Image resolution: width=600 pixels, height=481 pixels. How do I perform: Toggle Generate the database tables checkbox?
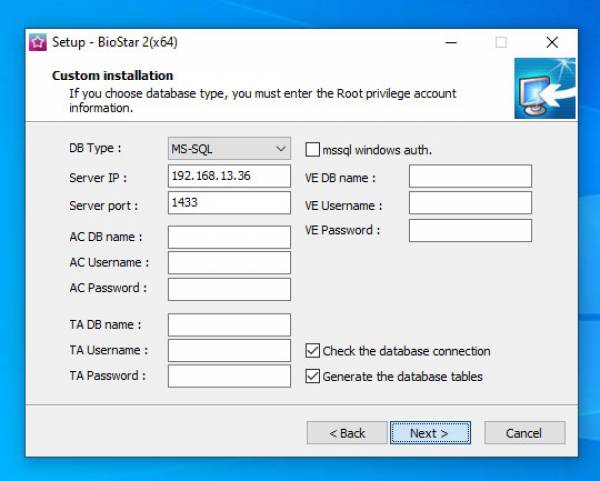[x=313, y=377]
